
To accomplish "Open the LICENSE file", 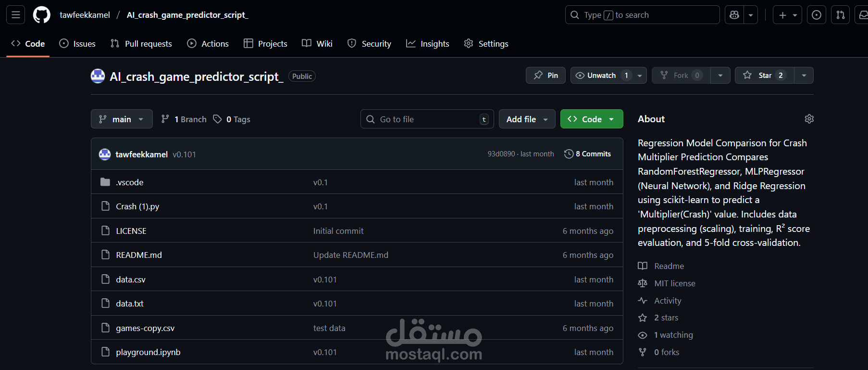I will tap(131, 231).
